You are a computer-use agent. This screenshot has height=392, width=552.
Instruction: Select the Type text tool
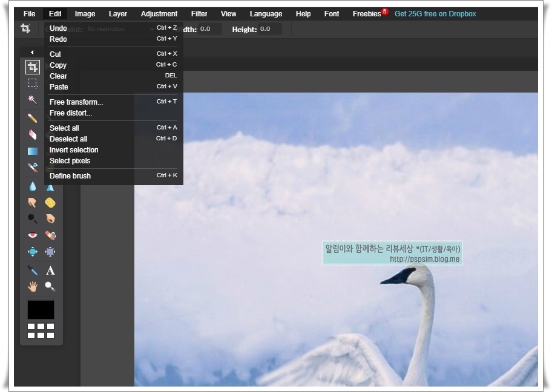pyautogui.click(x=50, y=270)
